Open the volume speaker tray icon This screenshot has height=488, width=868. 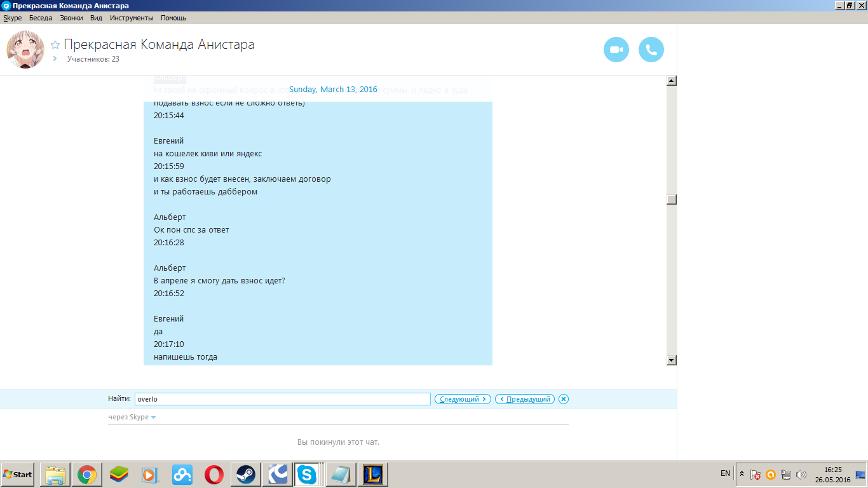(x=801, y=475)
